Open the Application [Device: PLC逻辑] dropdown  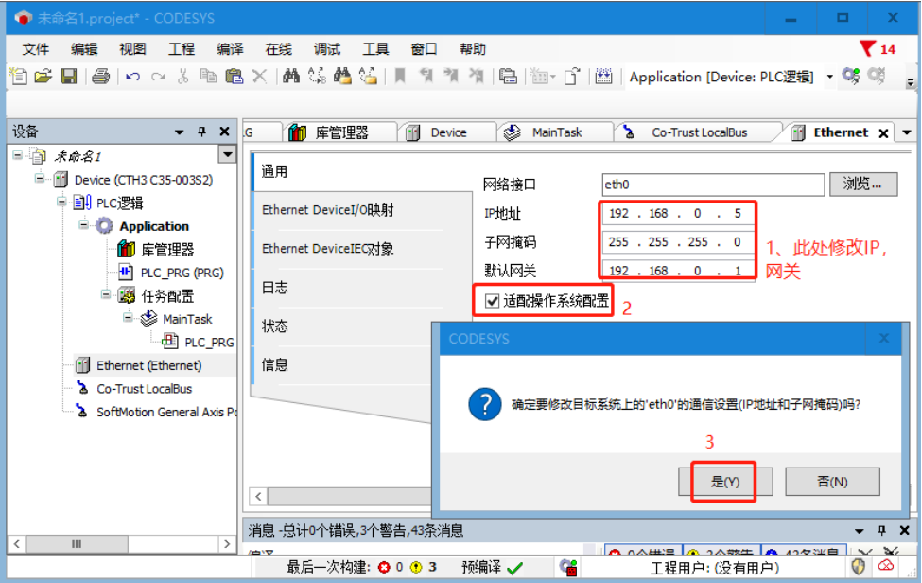tap(830, 77)
